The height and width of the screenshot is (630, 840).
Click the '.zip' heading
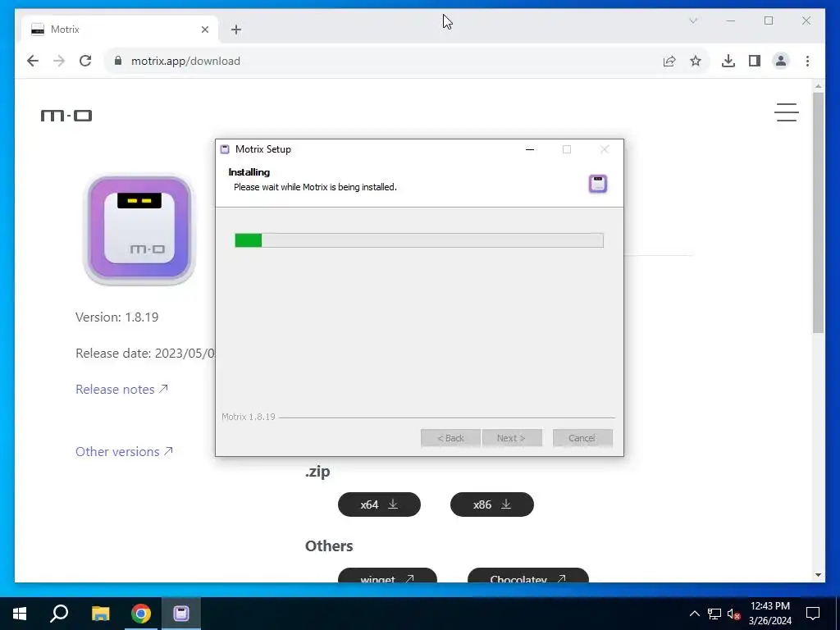[317, 472]
